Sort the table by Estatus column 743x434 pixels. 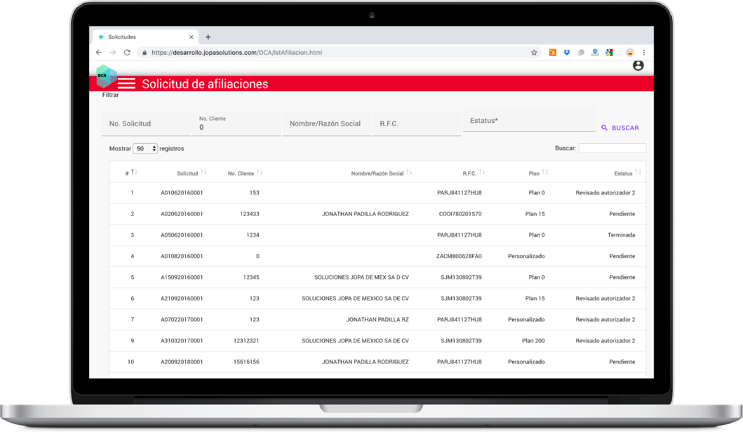pos(624,173)
